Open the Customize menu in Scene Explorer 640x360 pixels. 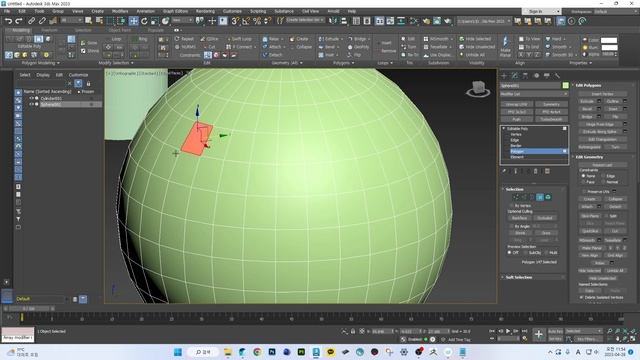click(78, 75)
